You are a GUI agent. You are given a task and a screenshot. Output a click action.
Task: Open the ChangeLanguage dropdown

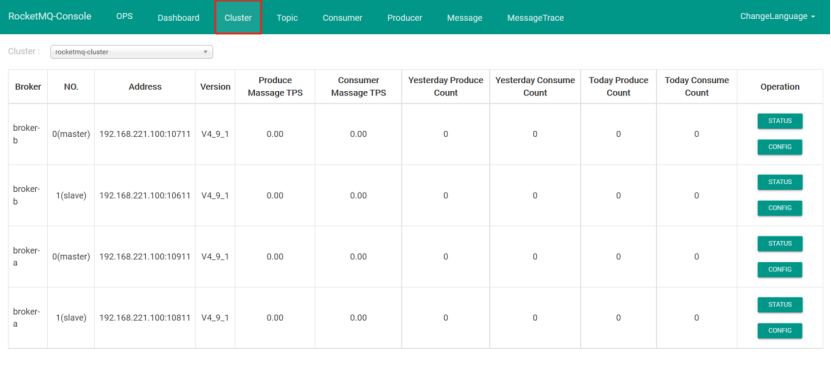[777, 16]
